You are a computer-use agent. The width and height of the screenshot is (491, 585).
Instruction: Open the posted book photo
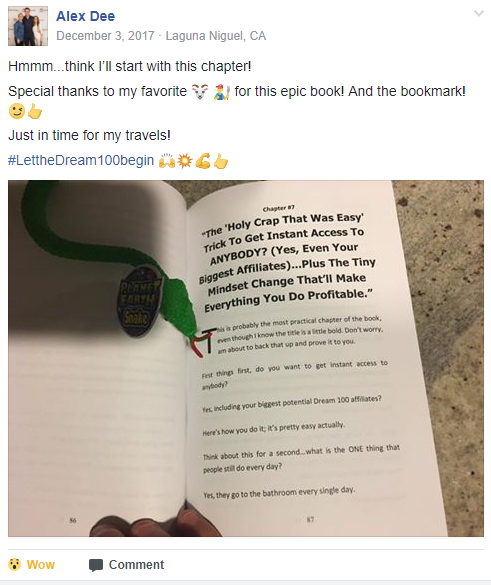[246, 358]
